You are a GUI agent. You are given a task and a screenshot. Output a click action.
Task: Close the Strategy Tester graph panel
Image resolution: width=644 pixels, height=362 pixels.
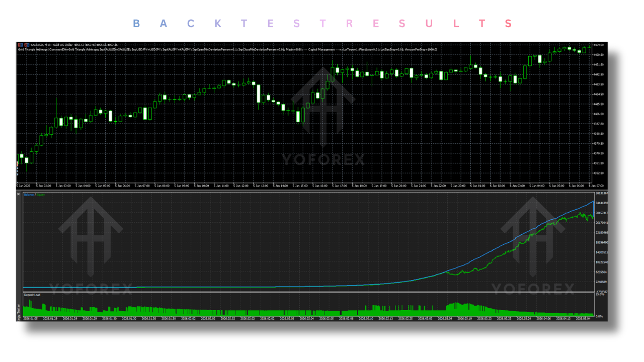[19, 194]
